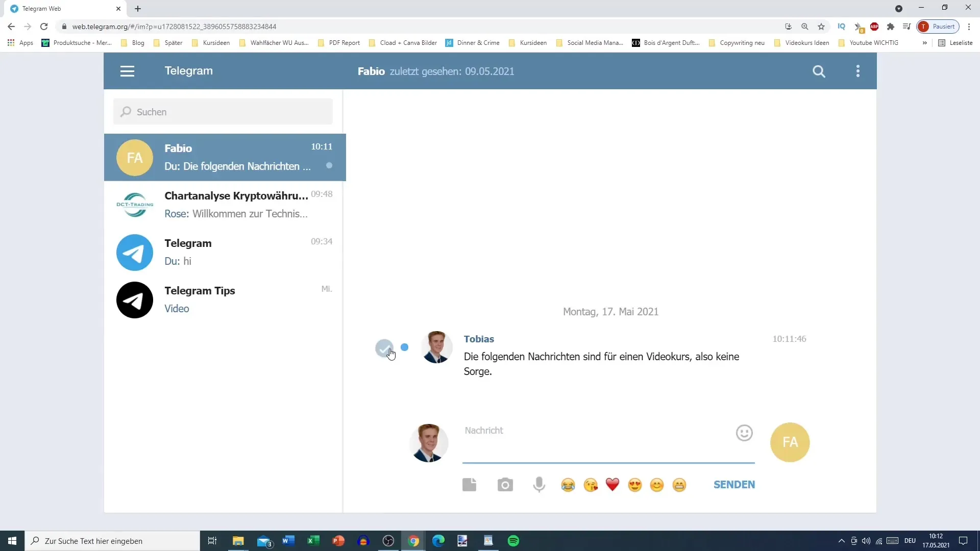Open the Chrome media control icon

pos(907,27)
